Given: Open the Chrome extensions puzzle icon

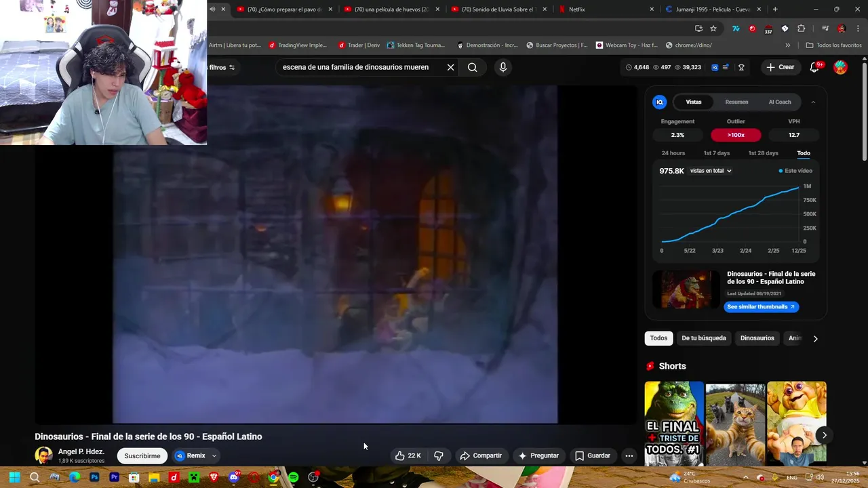Looking at the screenshot, I should [801, 28].
